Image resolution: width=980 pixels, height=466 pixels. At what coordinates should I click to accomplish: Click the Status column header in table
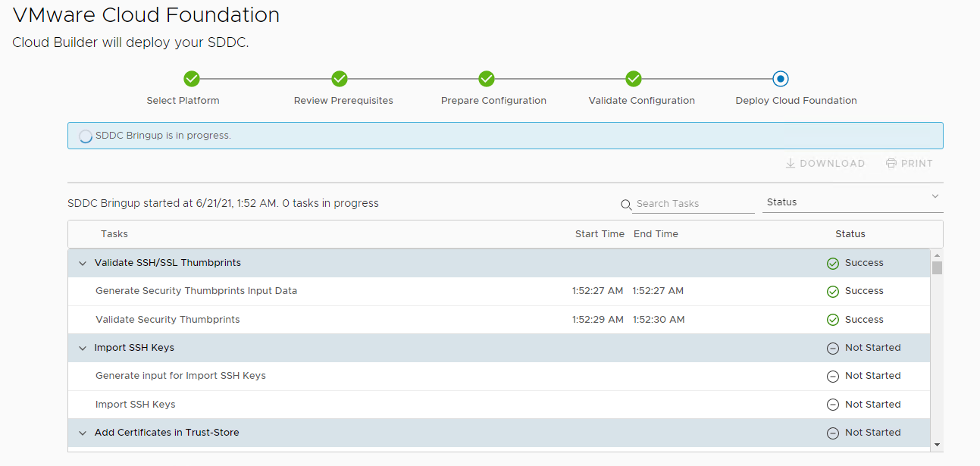(850, 234)
